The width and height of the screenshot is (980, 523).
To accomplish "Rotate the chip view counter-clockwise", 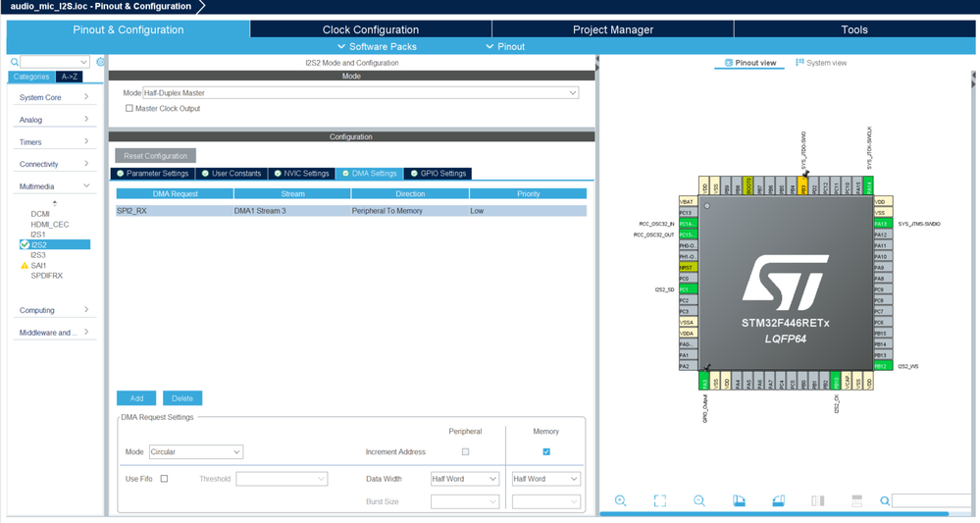I will tap(778, 500).
